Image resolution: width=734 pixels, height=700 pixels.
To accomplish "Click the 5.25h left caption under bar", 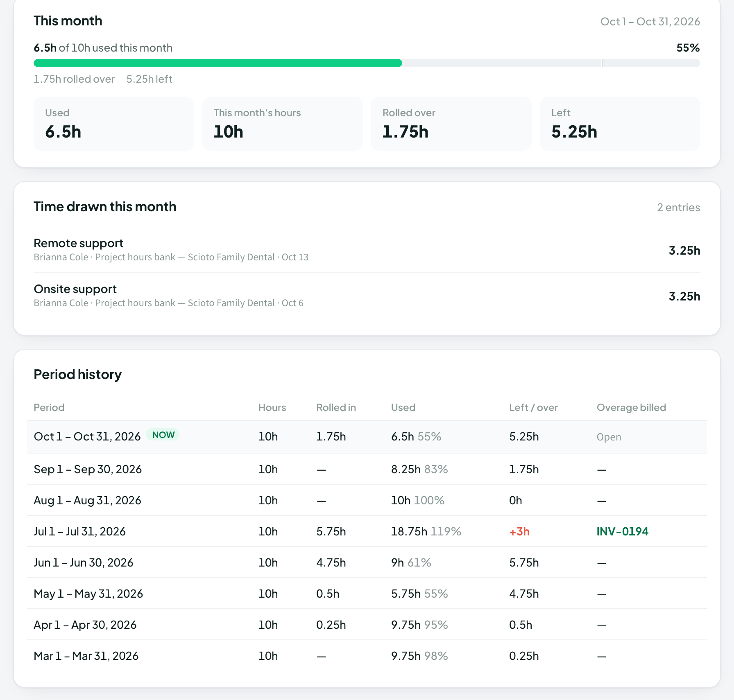I will click(149, 79).
